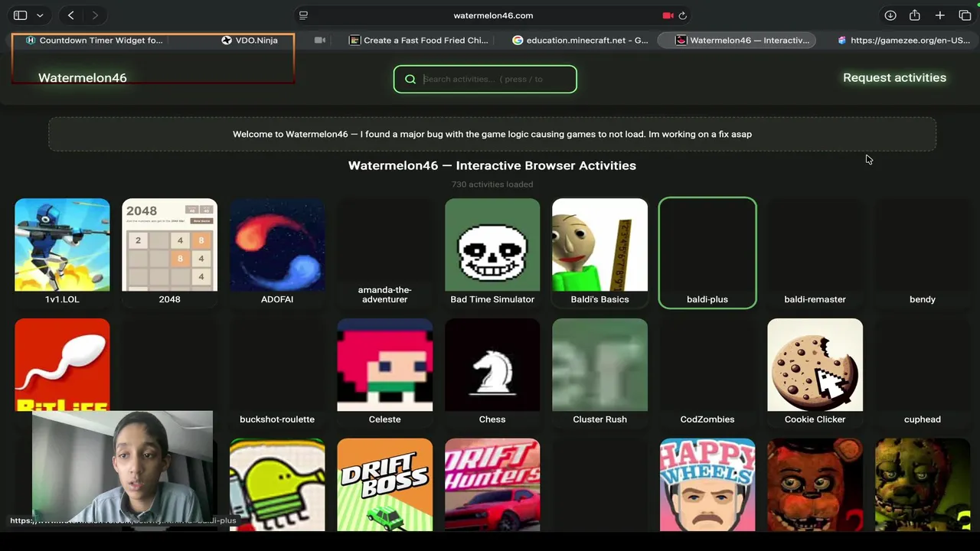The width and height of the screenshot is (980, 551).
Task: Open the 2048 game tile
Action: click(x=169, y=253)
